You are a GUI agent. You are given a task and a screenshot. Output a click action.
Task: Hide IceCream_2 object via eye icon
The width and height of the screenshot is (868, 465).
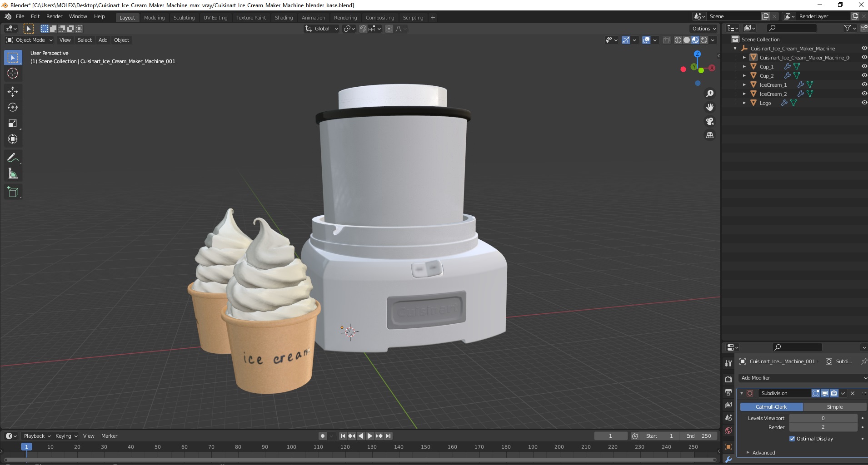click(864, 94)
